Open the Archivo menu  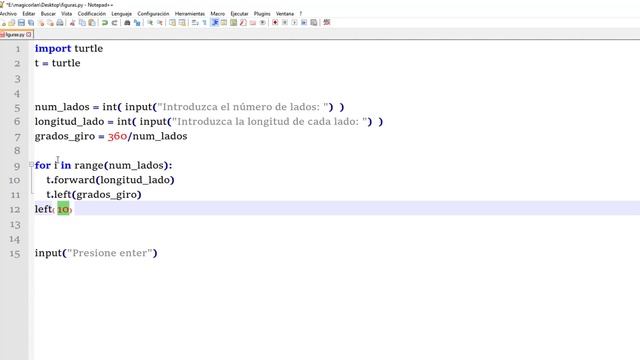[8, 14]
